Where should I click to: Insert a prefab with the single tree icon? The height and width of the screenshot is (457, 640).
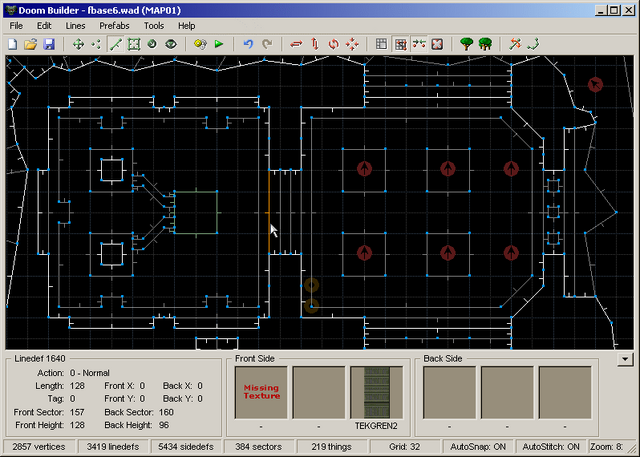point(467,44)
